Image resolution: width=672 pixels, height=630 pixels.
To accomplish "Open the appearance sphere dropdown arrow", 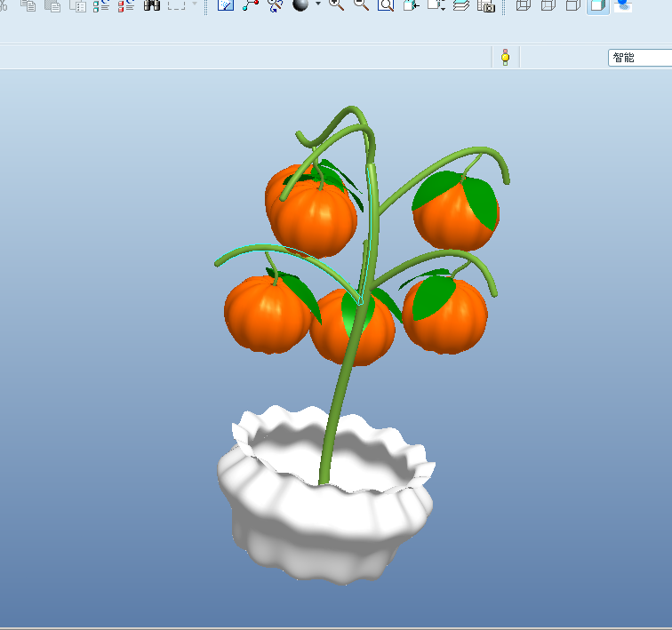I will [318, 4].
